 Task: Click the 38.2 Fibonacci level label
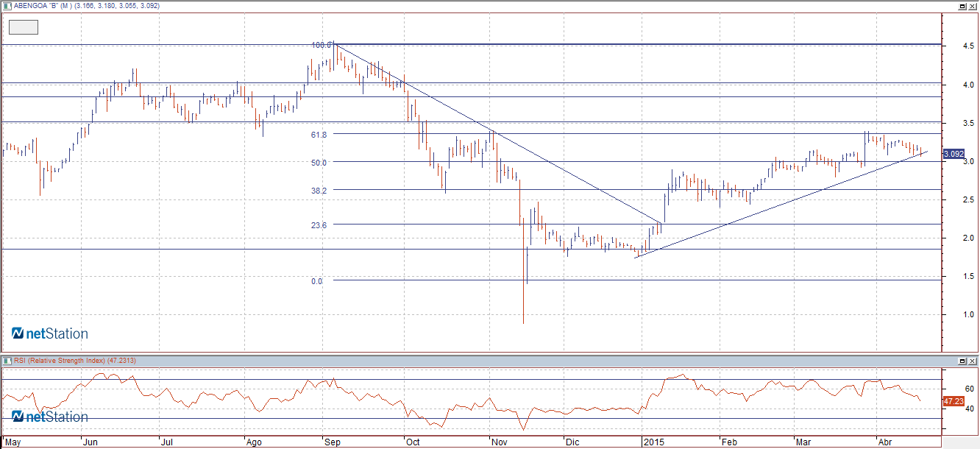[319, 190]
